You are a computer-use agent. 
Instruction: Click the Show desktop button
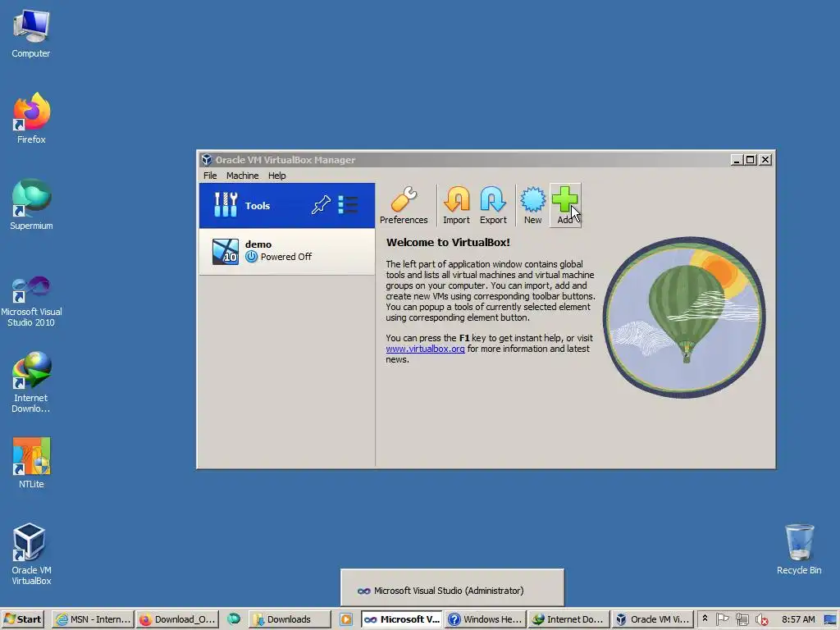[830, 619]
